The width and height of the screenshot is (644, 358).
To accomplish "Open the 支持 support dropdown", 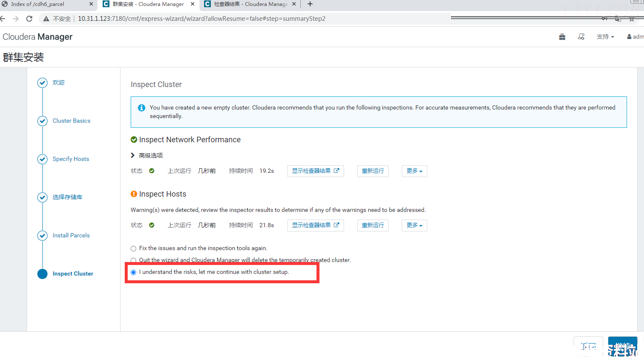I will [605, 37].
